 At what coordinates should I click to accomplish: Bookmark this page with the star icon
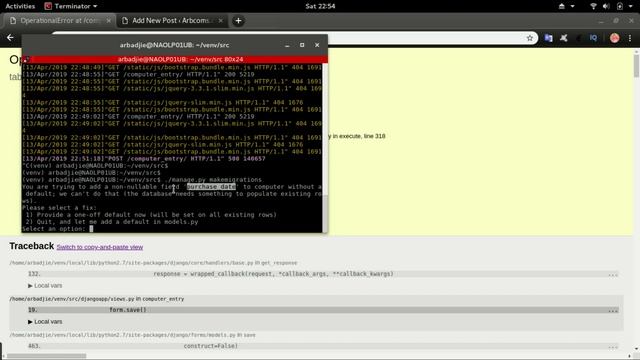(x=530, y=38)
